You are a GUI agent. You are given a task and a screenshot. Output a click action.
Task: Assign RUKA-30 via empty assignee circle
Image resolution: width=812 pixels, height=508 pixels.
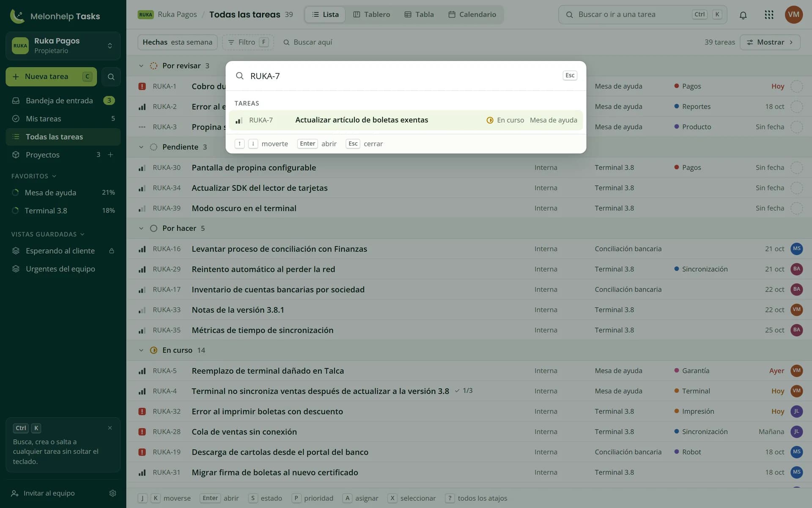[796, 168]
